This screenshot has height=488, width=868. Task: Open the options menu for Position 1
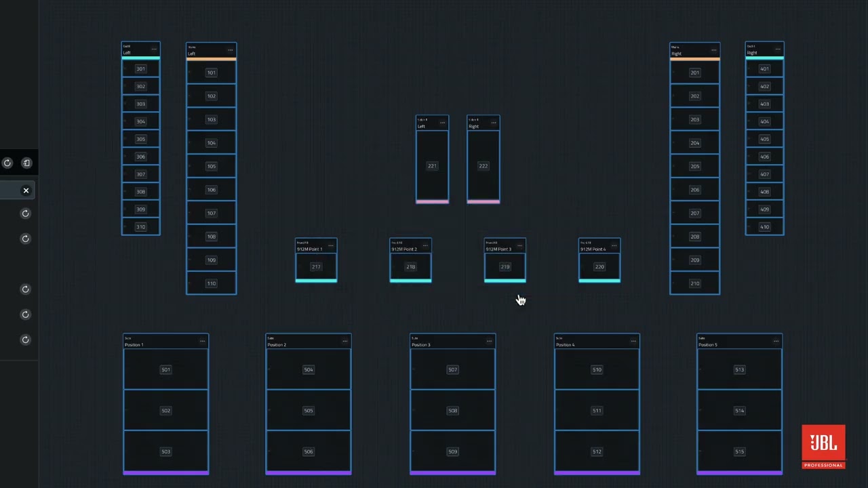(x=202, y=341)
